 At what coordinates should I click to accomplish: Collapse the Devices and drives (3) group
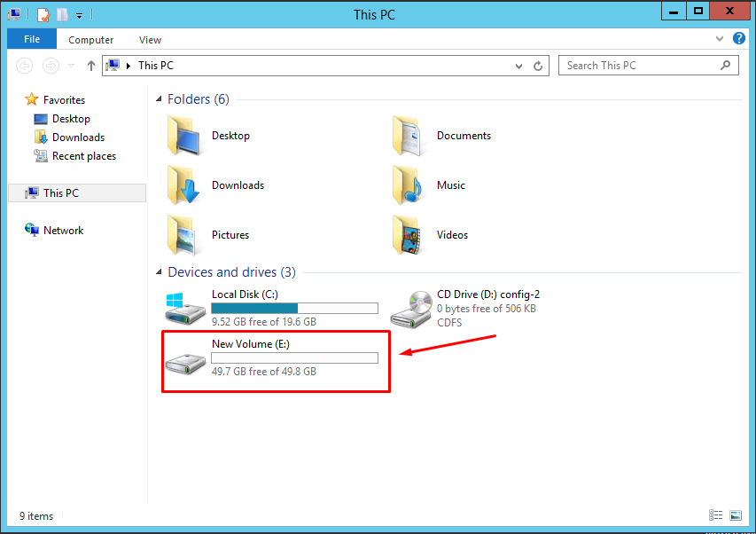(x=159, y=272)
